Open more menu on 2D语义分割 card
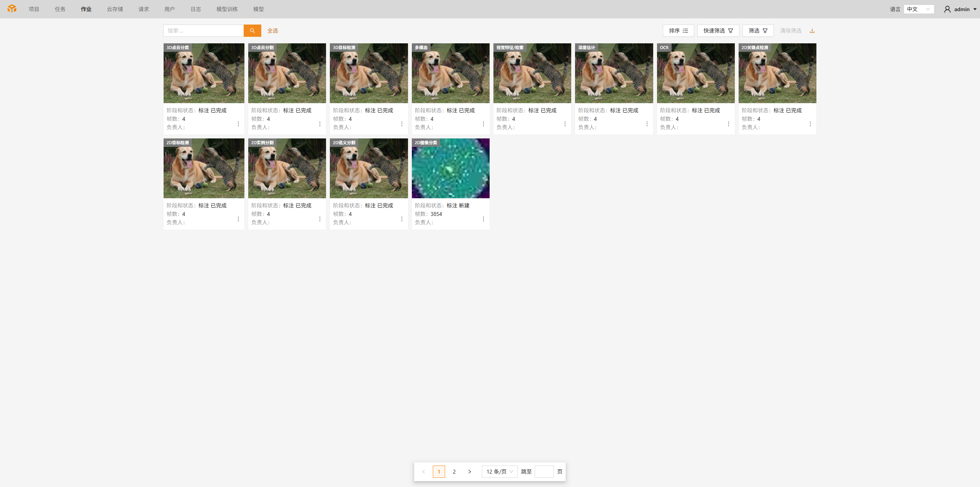 click(402, 219)
